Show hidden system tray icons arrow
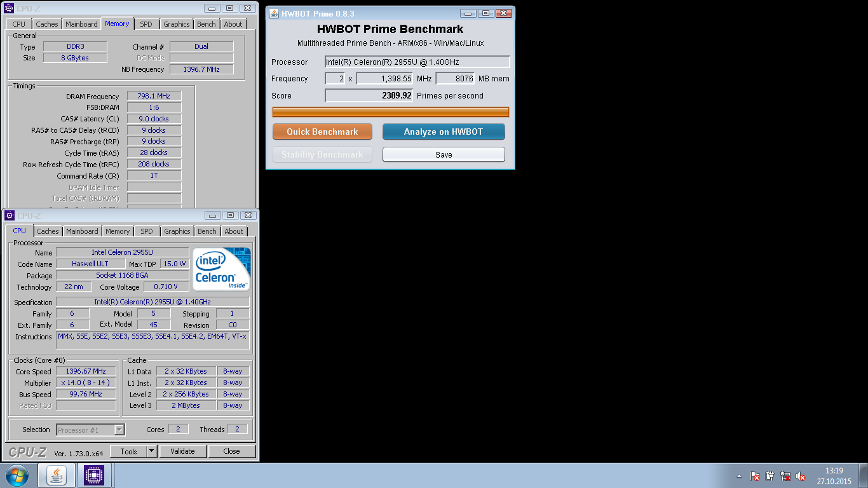 [x=739, y=476]
